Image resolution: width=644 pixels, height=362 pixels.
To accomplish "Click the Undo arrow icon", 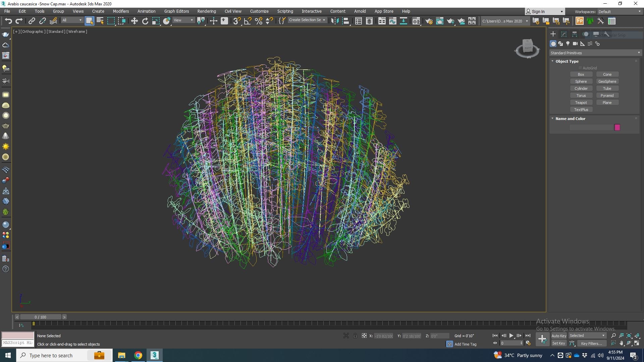I will coord(8,21).
